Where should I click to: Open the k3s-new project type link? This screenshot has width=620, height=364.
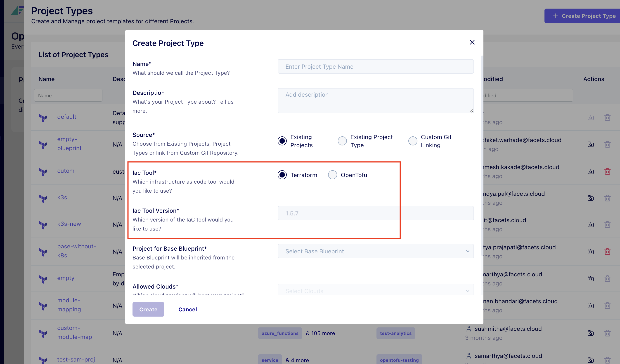point(69,224)
